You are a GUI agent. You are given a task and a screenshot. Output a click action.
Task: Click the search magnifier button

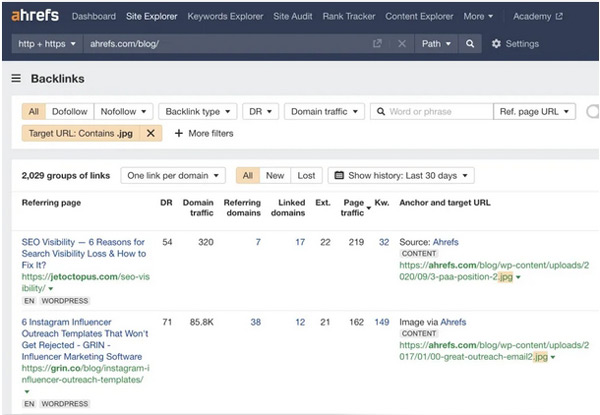[470, 44]
